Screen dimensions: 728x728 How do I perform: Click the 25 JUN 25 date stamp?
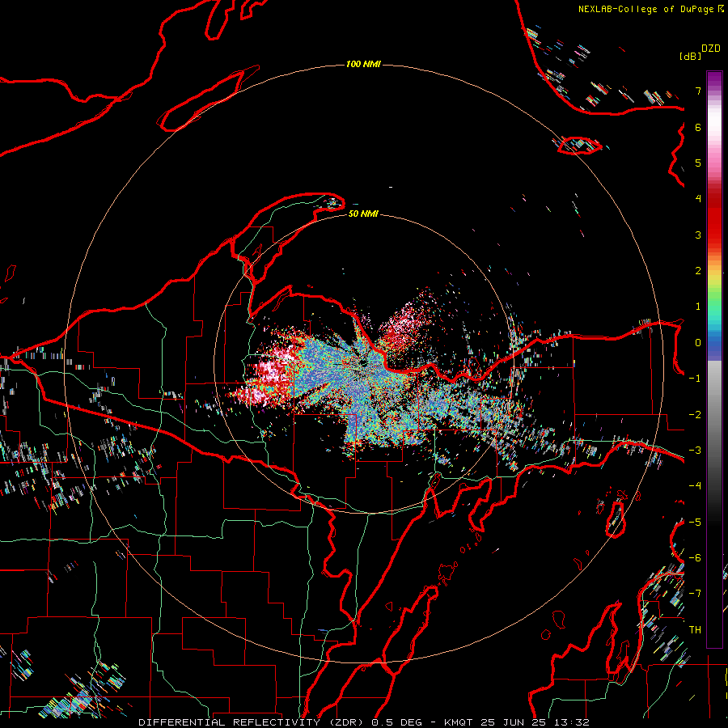click(x=513, y=722)
